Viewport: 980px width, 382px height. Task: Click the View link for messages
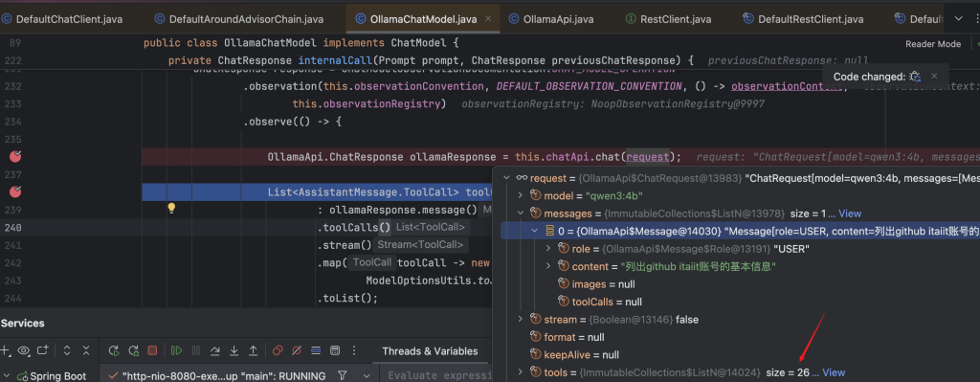click(850, 213)
